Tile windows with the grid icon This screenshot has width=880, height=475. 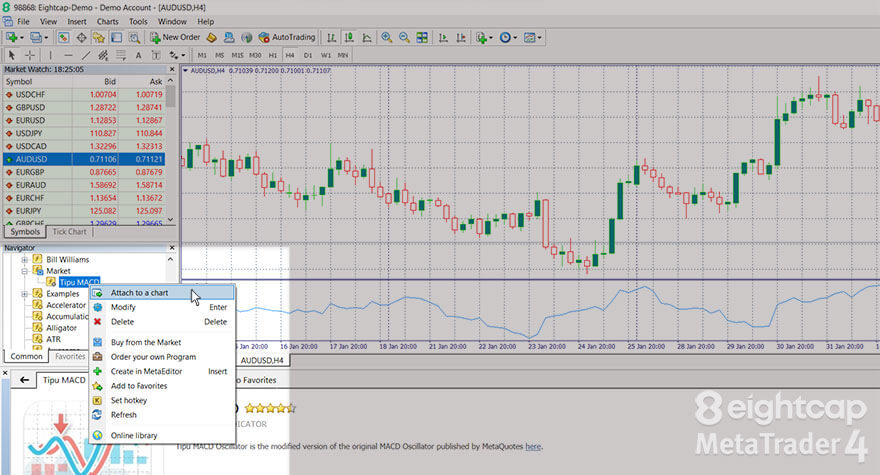click(422, 38)
